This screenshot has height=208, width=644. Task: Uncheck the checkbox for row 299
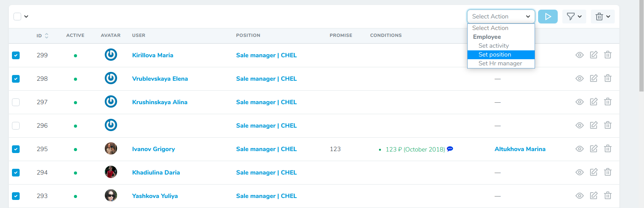coord(16,55)
